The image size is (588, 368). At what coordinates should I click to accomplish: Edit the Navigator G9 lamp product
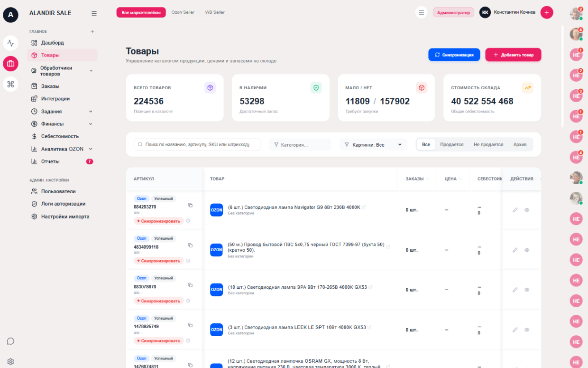(515, 210)
